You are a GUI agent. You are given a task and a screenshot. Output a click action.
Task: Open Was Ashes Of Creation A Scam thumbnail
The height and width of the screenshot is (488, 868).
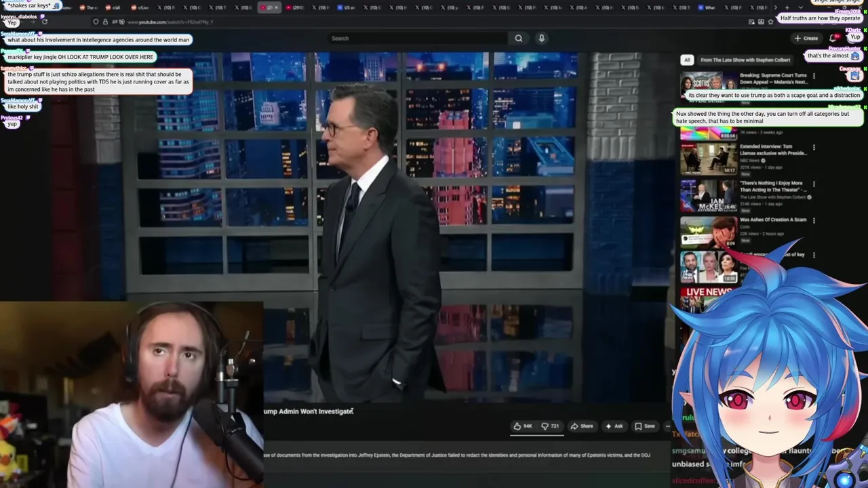tap(709, 232)
